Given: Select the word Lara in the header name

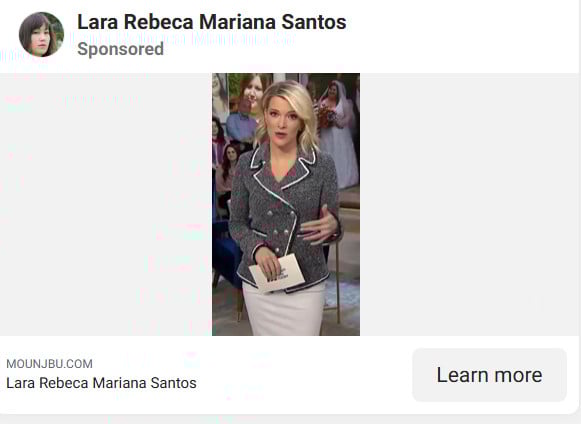Looking at the screenshot, I should (97, 22).
